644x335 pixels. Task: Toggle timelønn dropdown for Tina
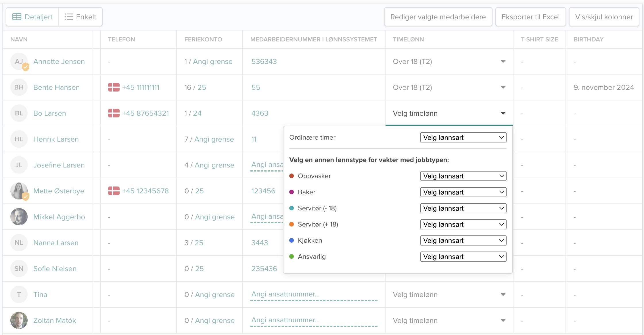coord(503,294)
